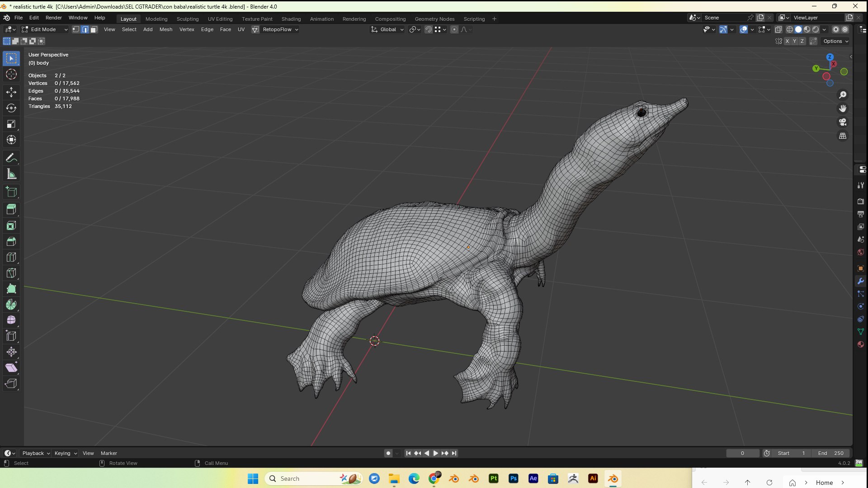Select the Measure tool
The height and width of the screenshot is (488, 868).
(x=11, y=174)
